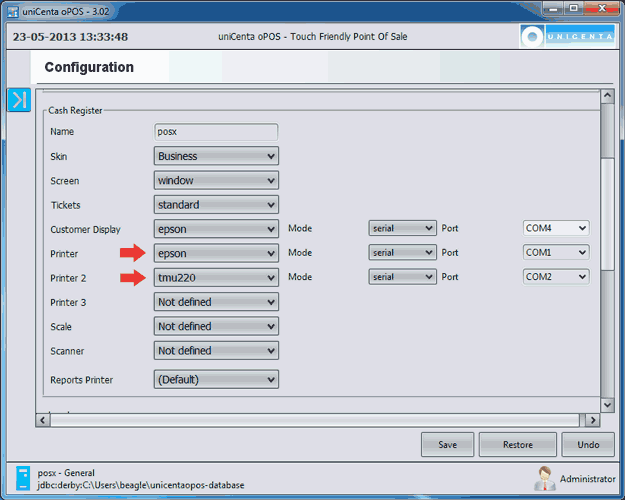Click the vertical scrollbar down arrow

click(x=606, y=404)
